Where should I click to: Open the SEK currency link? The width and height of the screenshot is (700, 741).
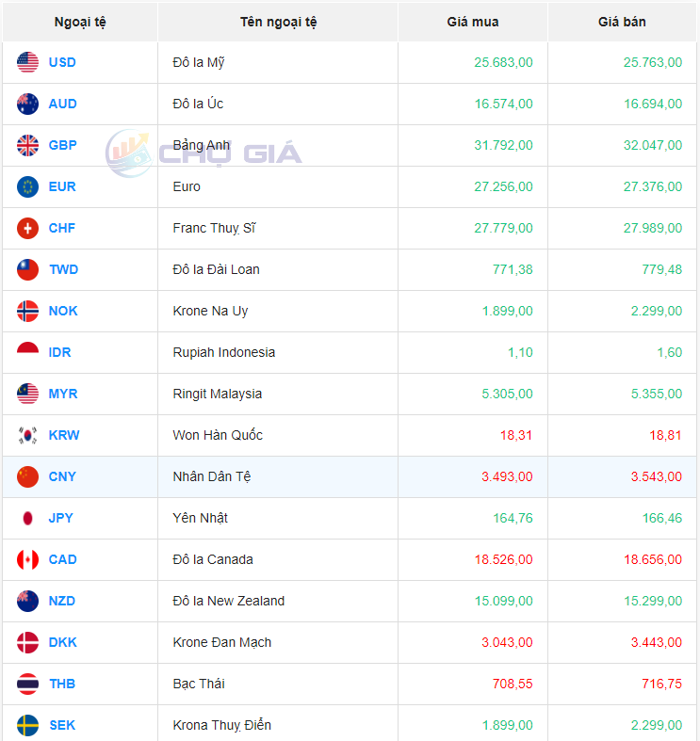(x=62, y=725)
